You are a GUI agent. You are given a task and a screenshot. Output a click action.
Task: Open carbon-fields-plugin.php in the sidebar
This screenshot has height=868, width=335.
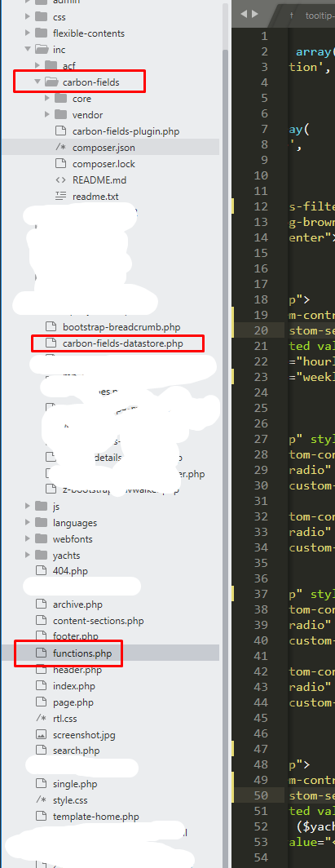(x=126, y=131)
